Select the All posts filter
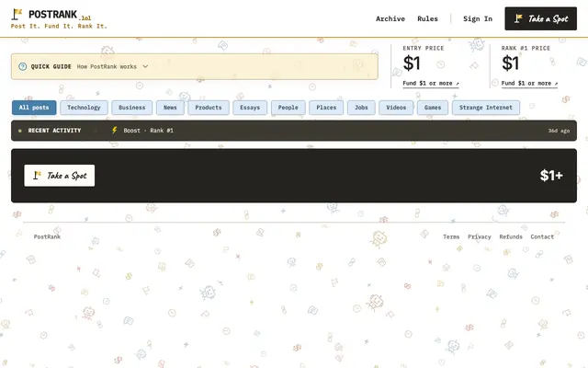Screen dimensions: 588x368 point(34,108)
